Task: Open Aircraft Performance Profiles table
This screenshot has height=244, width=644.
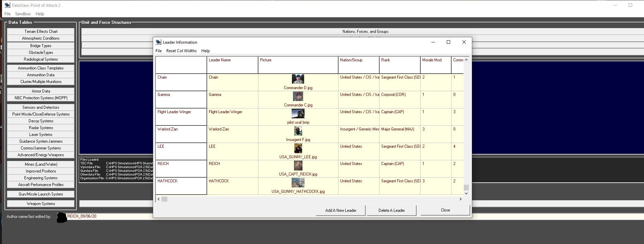Action: click(41, 185)
